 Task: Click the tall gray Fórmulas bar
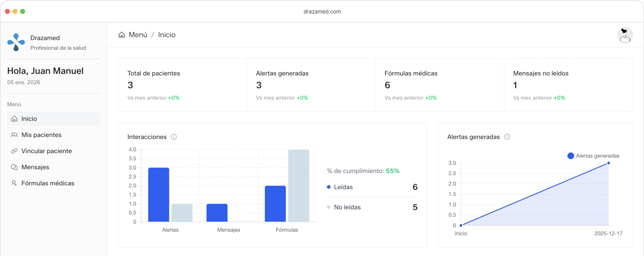click(x=299, y=186)
